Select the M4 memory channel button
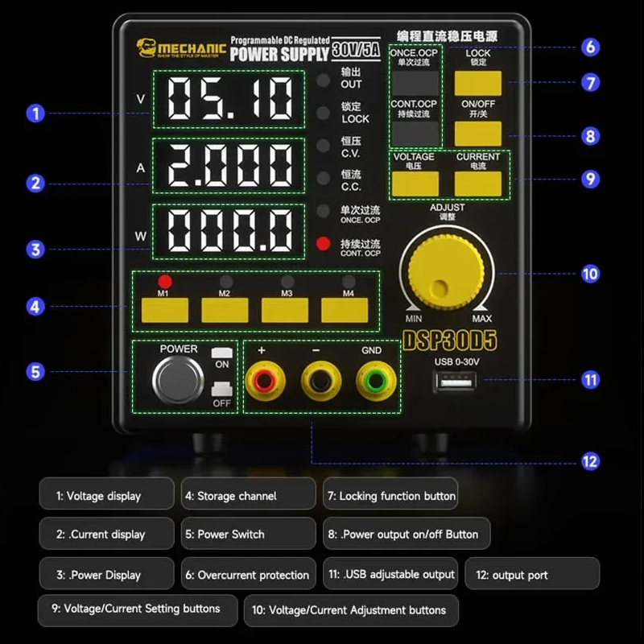The height and width of the screenshot is (644, 644). click(x=345, y=310)
